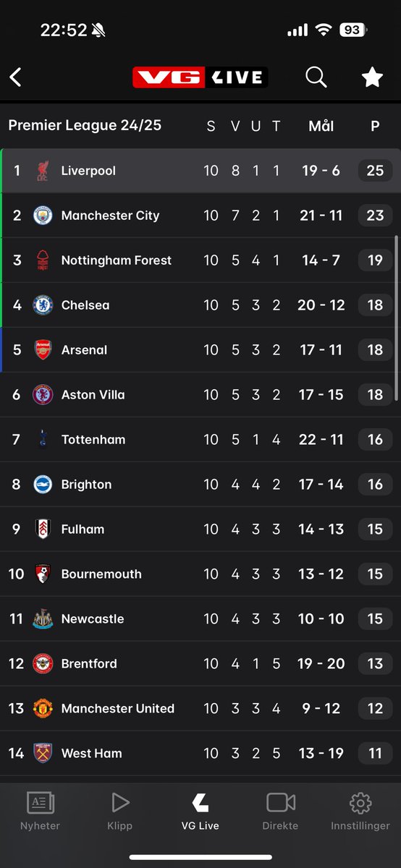Toggle the favorite star icon
Viewport: 401px width, 868px height.
click(x=372, y=77)
